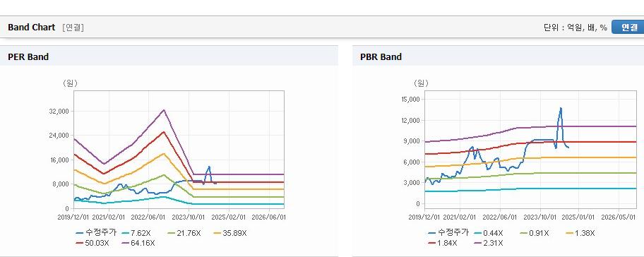The image size is (644, 257).
Task: Click 2021/02/01 date on PER chart
Action: pyautogui.click(x=109, y=217)
